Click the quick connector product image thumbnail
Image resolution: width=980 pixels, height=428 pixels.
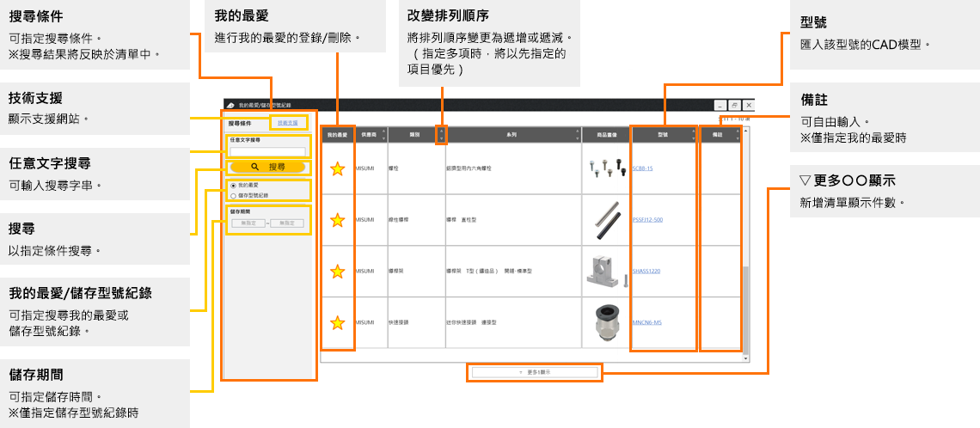pyautogui.click(x=606, y=322)
